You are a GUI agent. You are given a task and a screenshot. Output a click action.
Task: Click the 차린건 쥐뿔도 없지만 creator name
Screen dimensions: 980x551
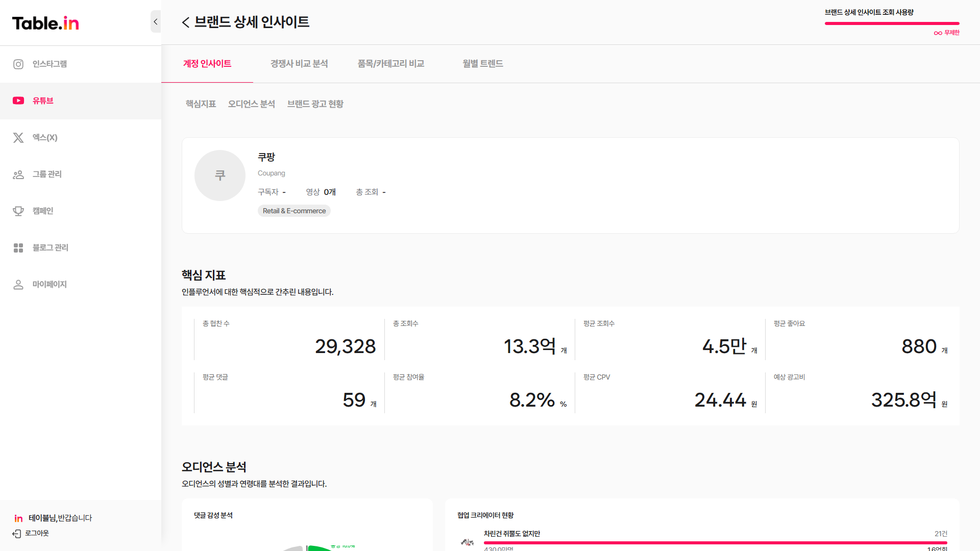(x=512, y=534)
